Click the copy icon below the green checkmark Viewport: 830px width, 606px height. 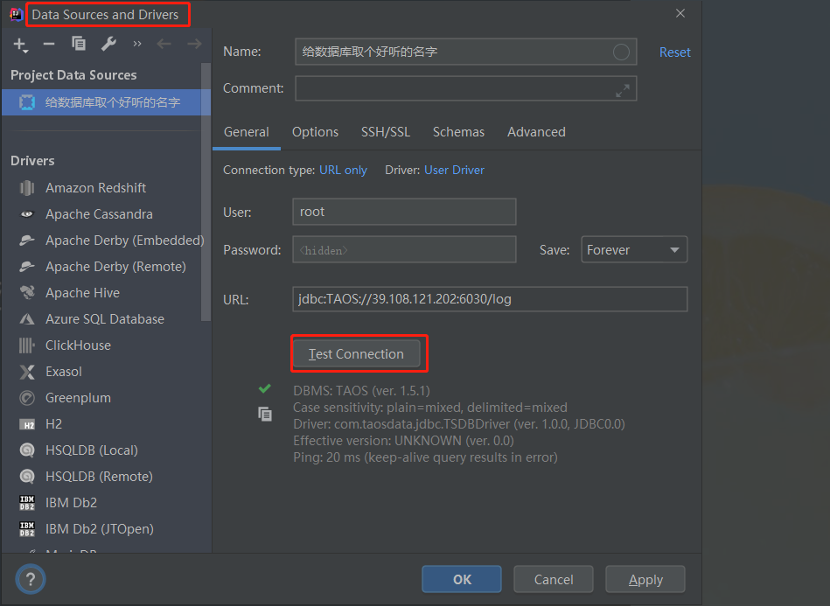pyautogui.click(x=265, y=414)
